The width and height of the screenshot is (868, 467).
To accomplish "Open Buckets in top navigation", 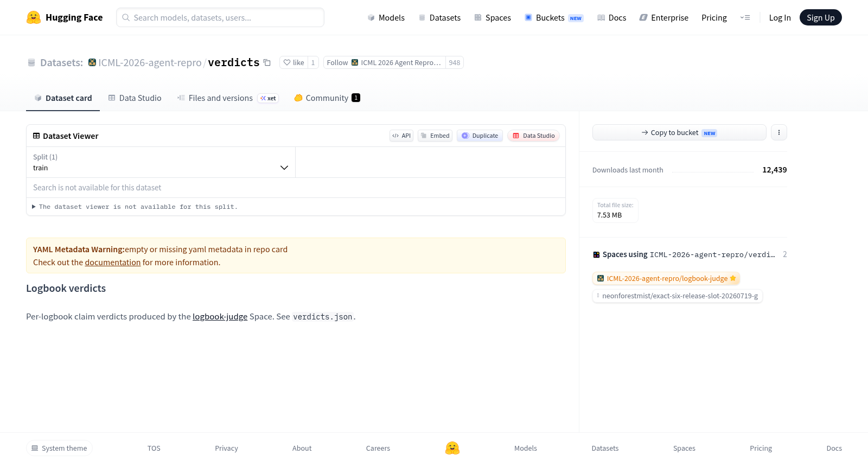I will pos(554,17).
